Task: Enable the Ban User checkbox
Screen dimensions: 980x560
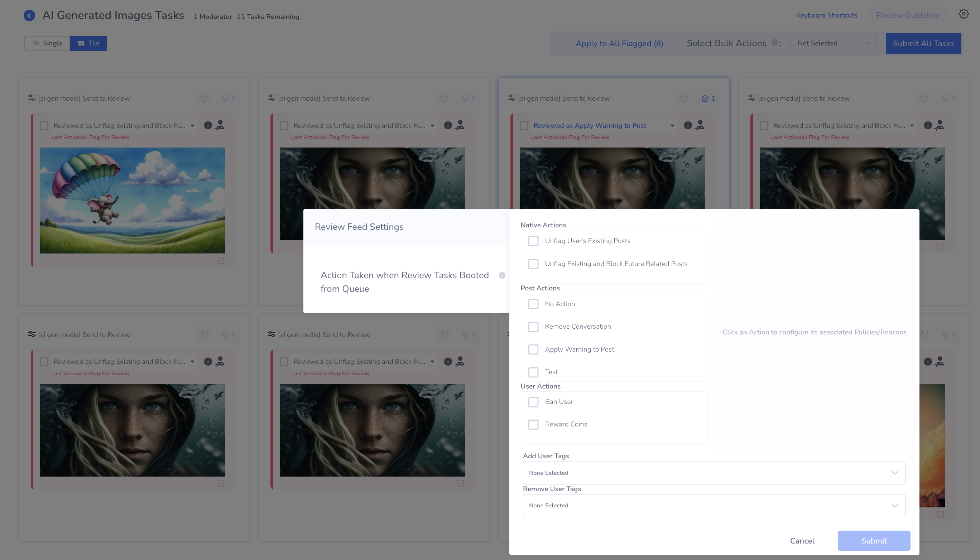Action: [533, 402]
